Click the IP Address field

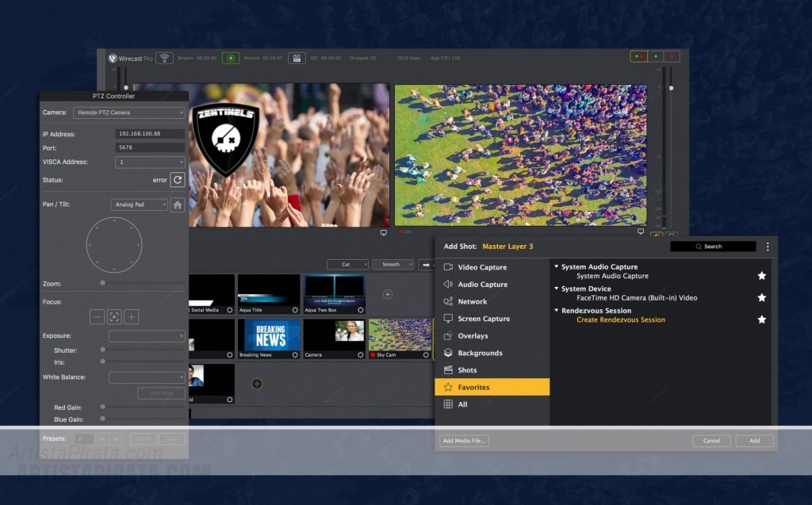150,134
